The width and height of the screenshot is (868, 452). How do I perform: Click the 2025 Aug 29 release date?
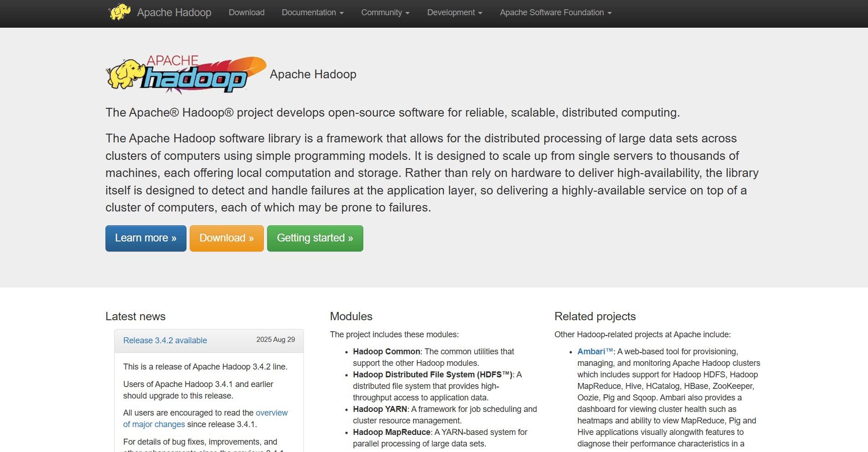pyautogui.click(x=275, y=340)
